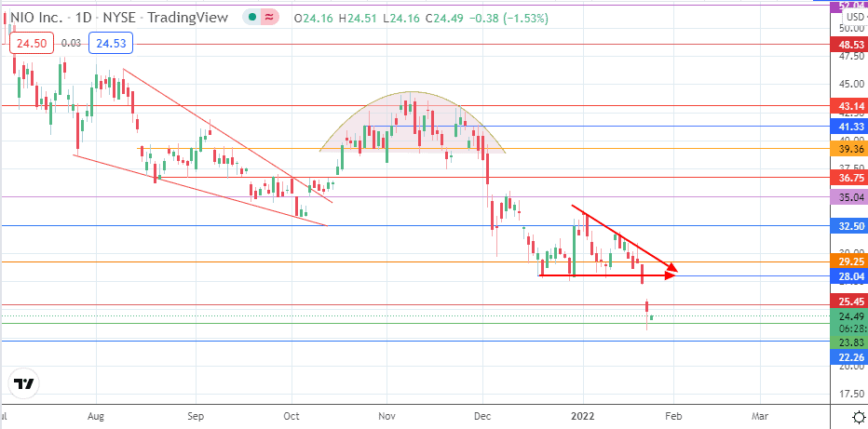This screenshot has width=868, height=429.
Task: Click the Aug label on time axis
Action: 96,416
